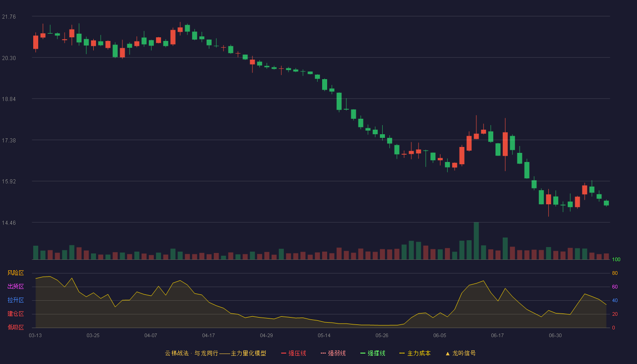
Task: Select the 拉升区 zone label
Action: (15, 300)
